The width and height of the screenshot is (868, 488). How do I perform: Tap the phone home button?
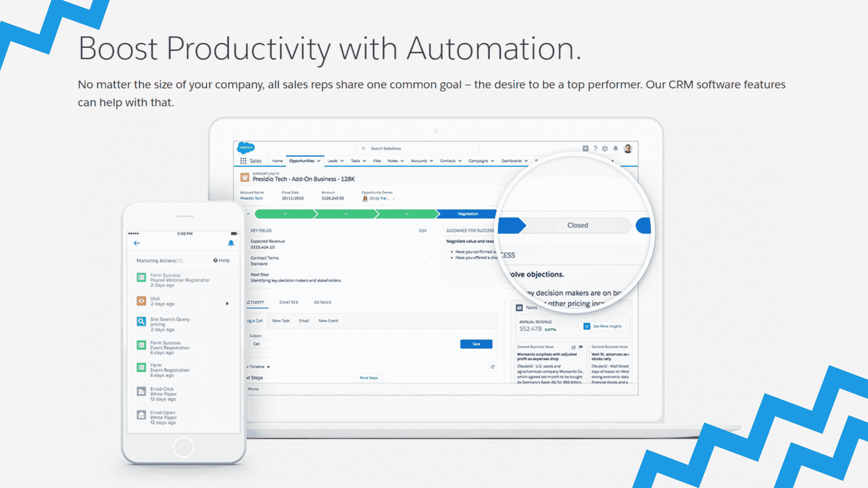(184, 447)
